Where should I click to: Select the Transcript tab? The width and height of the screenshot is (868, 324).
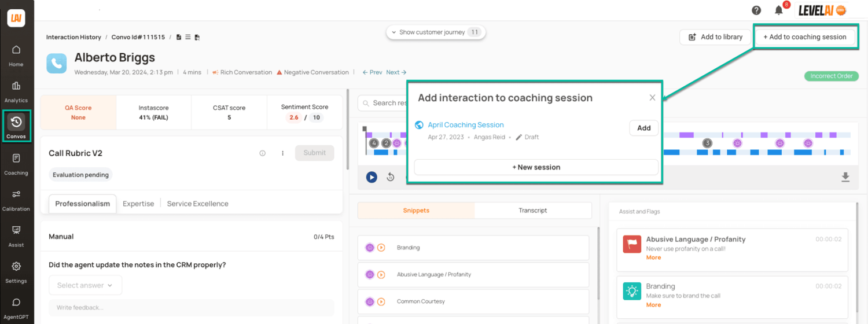coord(533,211)
